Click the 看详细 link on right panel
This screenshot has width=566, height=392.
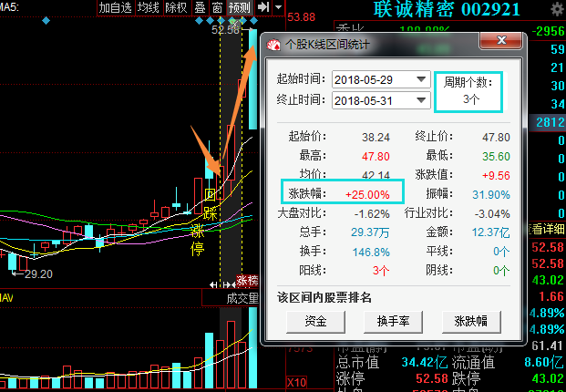pyautogui.click(x=547, y=229)
